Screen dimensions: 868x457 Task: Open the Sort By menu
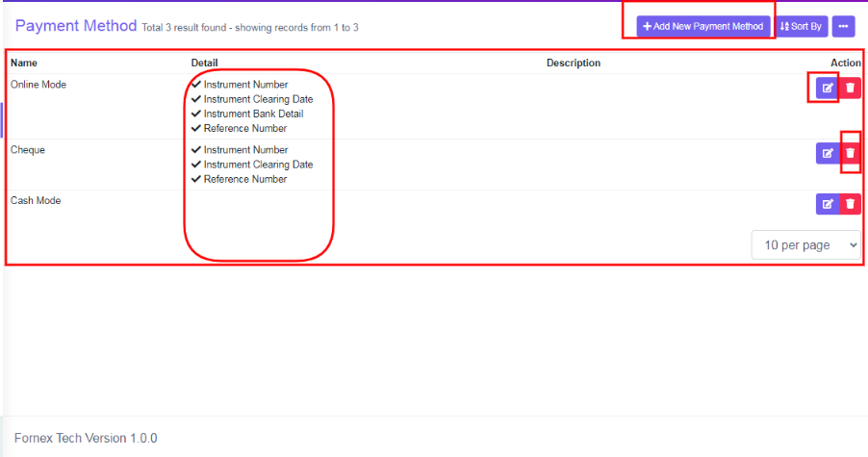801,27
